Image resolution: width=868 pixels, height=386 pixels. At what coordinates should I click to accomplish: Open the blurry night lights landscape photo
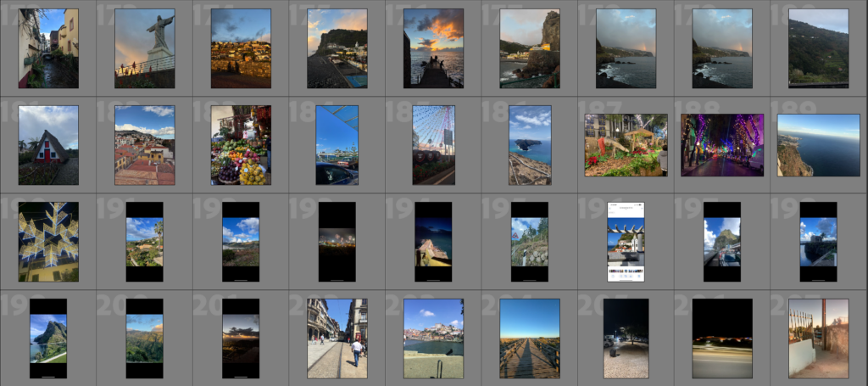coord(722,338)
